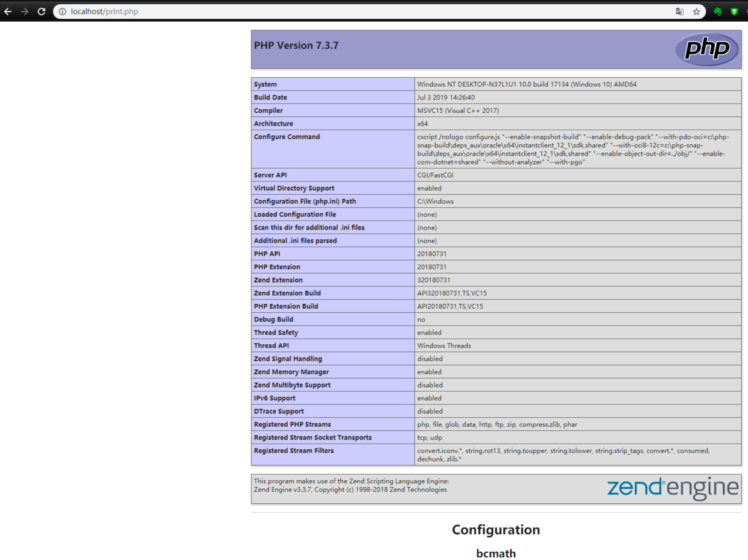The width and height of the screenshot is (748, 560).
Task: Select the System row label
Action: pyautogui.click(x=265, y=84)
